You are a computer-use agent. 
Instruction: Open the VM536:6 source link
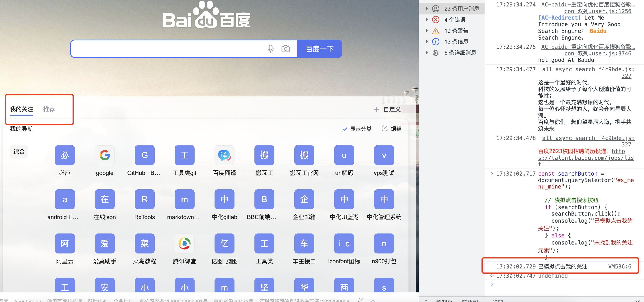619,266
